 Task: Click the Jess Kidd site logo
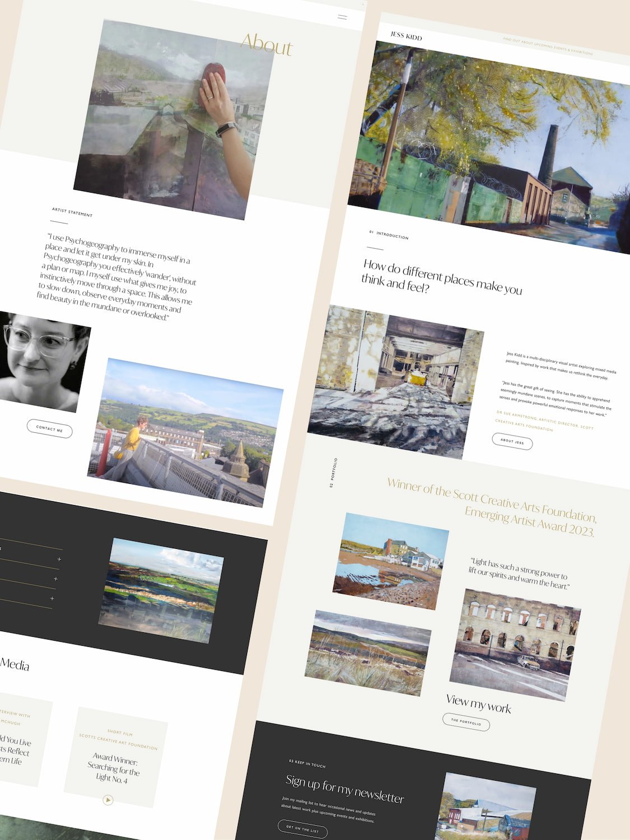coord(406,36)
